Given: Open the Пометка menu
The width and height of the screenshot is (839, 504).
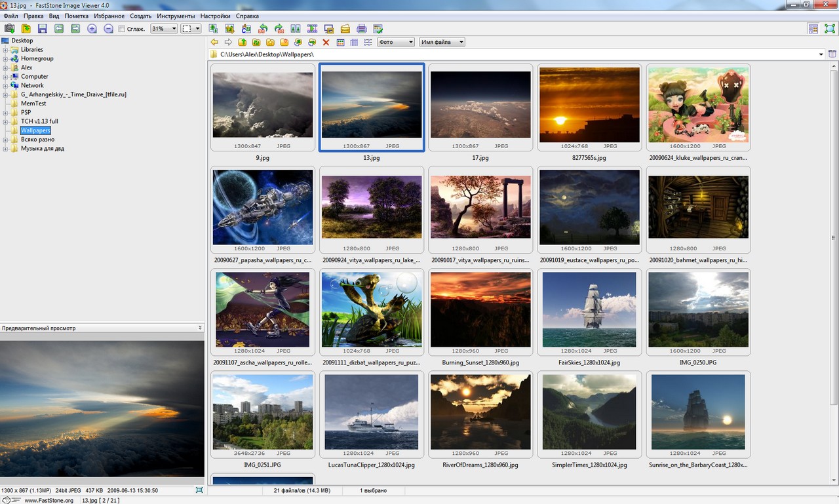Looking at the screenshot, I should click(76, 16).
